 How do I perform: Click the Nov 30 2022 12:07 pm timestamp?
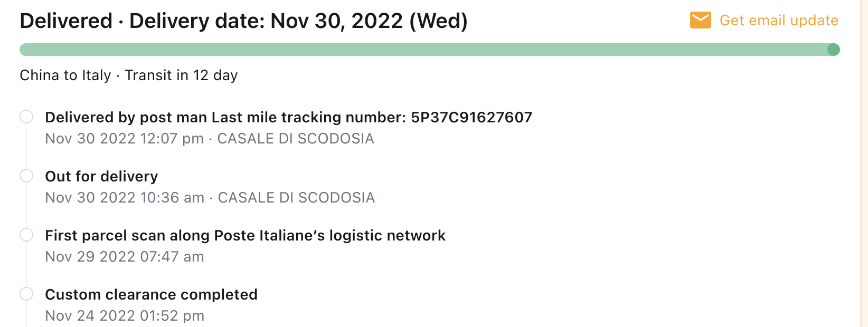tap(124, 139)
